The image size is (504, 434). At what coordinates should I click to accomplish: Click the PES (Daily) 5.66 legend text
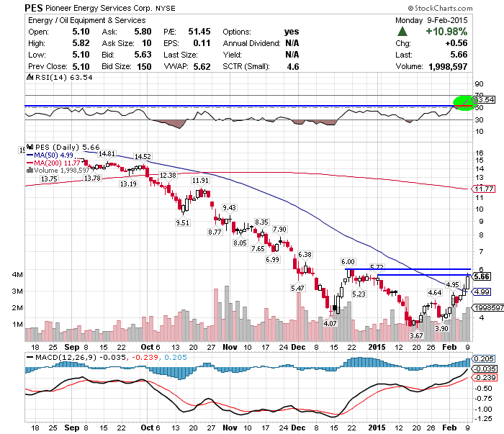tap(68, 147)
